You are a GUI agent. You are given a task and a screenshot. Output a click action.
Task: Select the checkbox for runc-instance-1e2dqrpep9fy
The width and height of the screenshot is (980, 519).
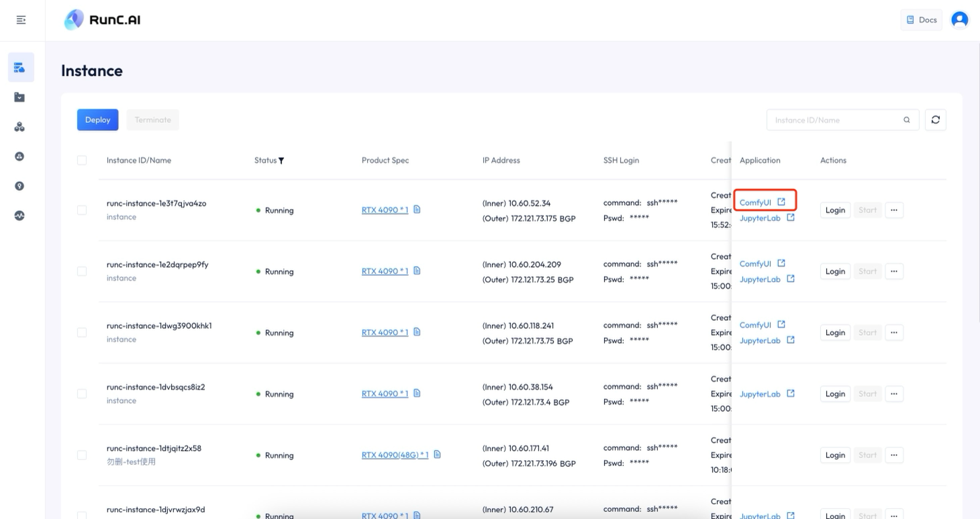tap(82, 271)
